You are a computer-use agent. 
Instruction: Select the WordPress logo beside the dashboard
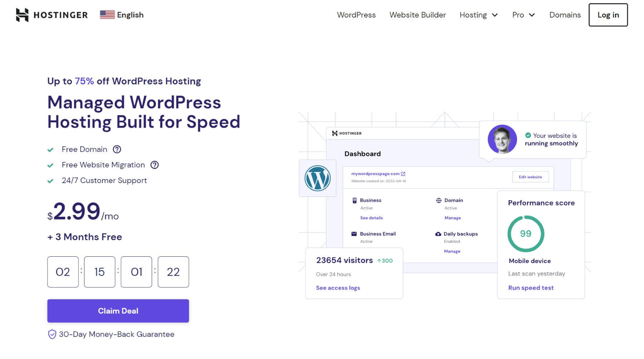click(x=318, y=178)
